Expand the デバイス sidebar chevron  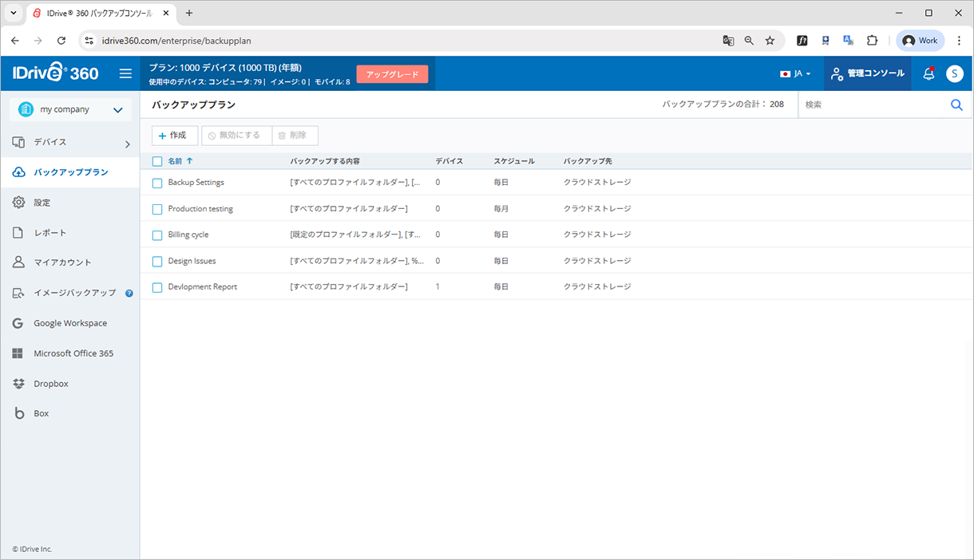point(126,146)
